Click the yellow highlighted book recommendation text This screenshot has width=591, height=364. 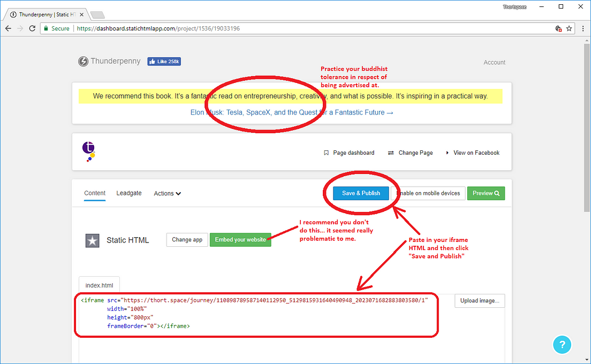coord(290,96)
